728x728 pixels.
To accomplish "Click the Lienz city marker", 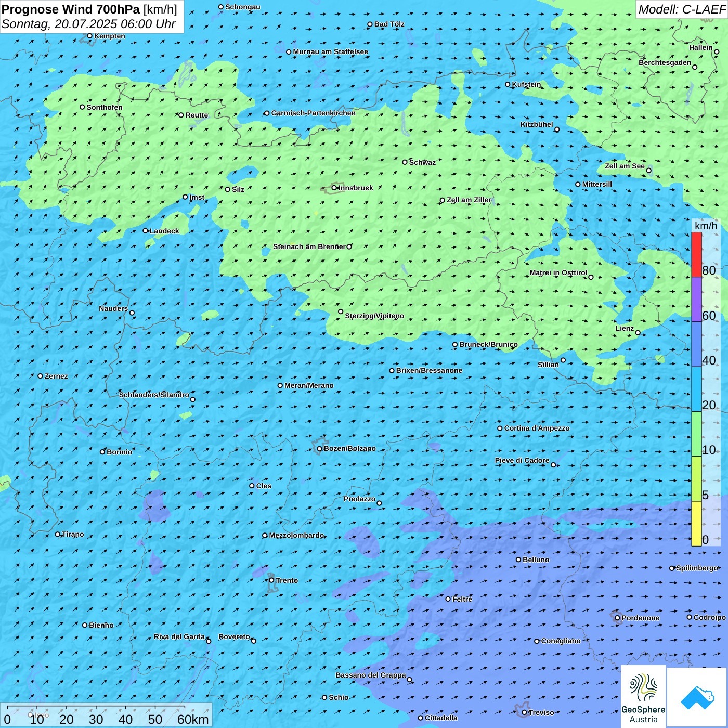I will (638, 333).
